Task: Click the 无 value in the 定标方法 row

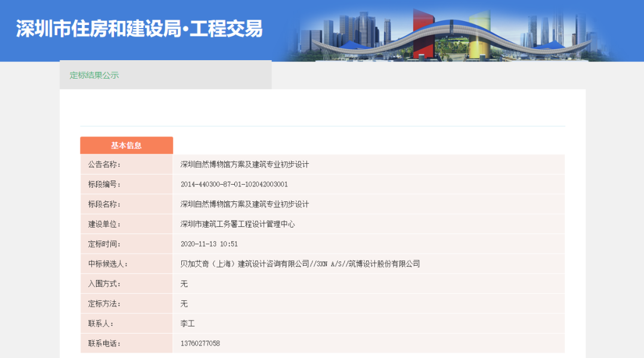Action: tap(184, 304)
